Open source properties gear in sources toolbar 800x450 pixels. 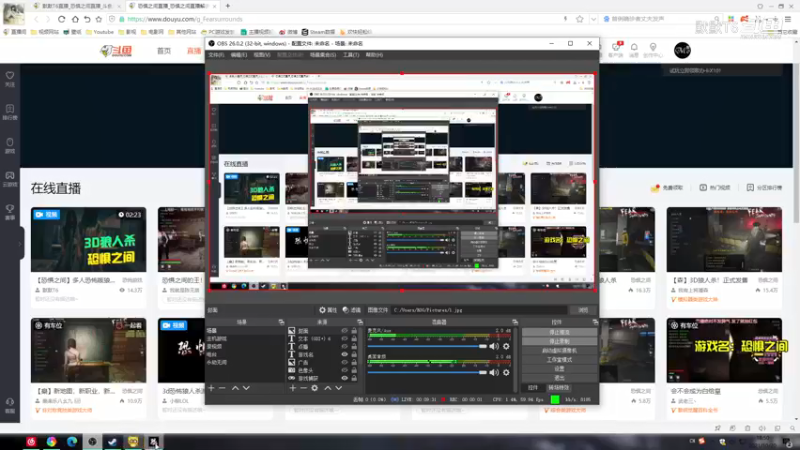click(314, 388)
